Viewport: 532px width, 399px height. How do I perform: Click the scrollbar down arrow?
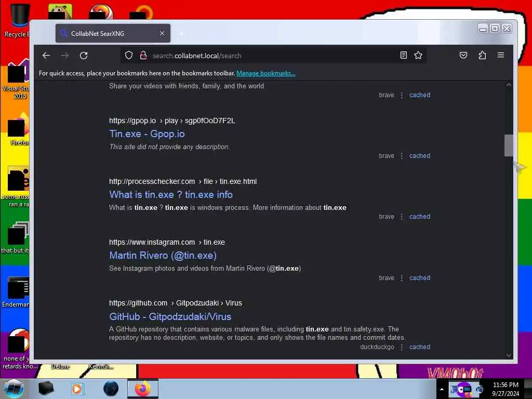click(x=509, y=355)
